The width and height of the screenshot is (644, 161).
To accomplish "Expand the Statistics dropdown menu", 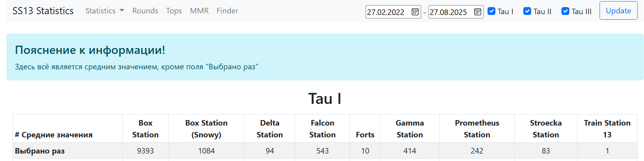I will tap(105, 11).
